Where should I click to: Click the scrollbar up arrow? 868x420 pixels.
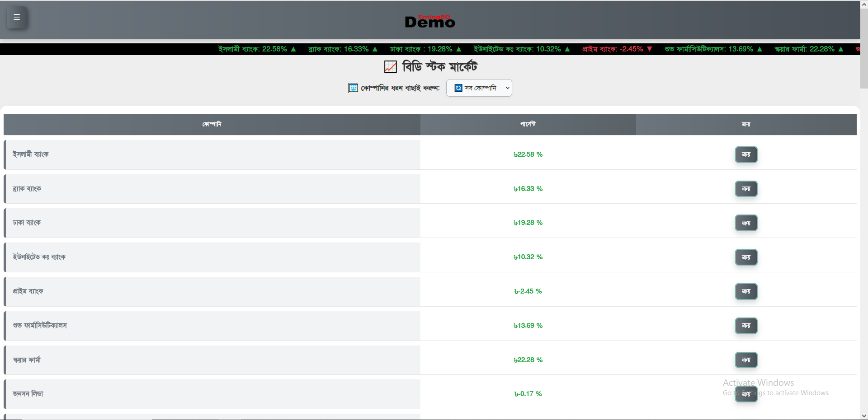click(x=864, y=4)
